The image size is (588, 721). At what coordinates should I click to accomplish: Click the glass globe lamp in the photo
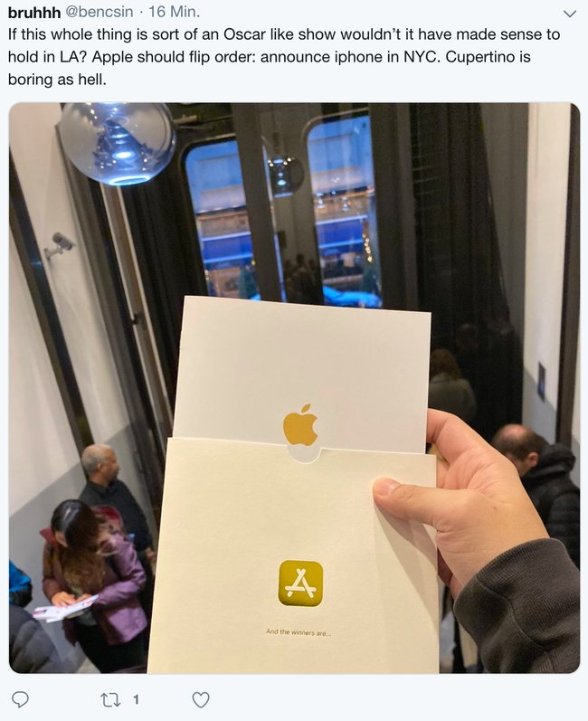coord(117,143)
